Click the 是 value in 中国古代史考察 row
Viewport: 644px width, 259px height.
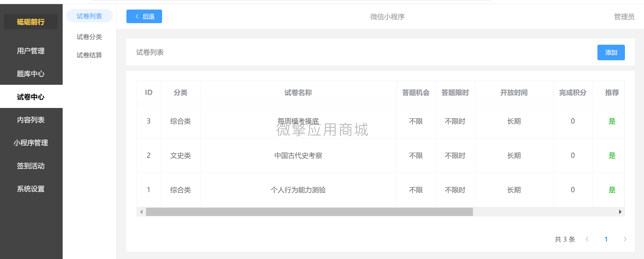tap(612, 155)
